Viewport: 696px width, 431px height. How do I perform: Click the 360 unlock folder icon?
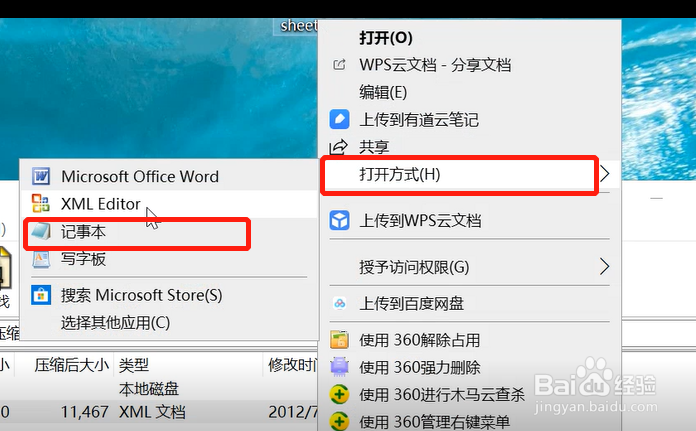pos(340,340)
